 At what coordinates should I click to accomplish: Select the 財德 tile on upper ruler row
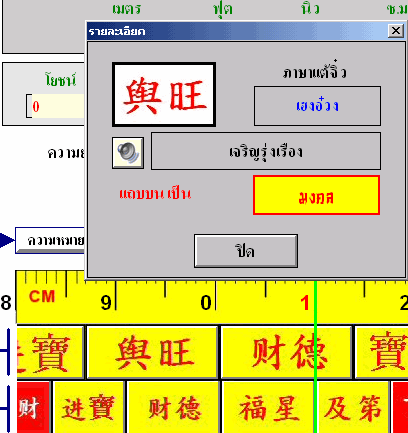[x=286, y=352]
